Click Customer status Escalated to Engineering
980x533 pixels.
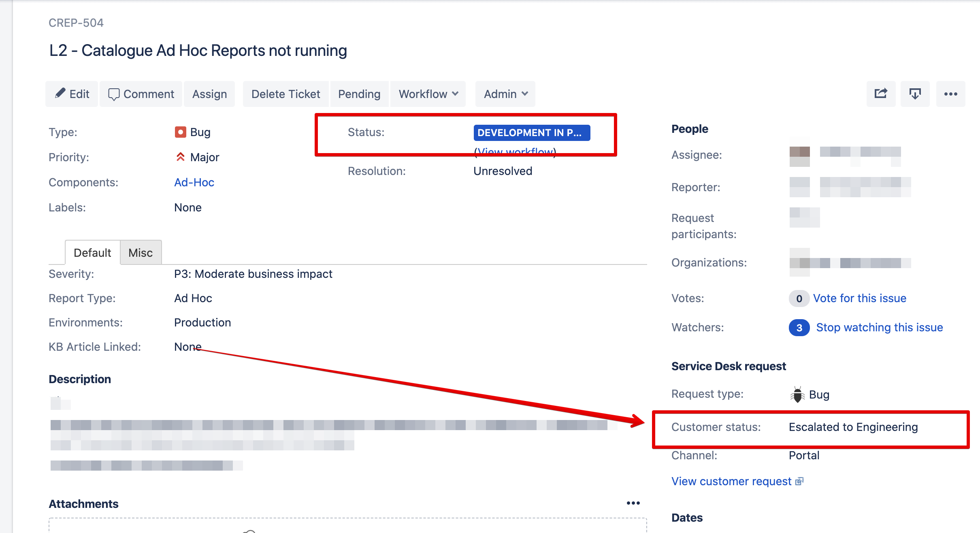tap(853, 427)
